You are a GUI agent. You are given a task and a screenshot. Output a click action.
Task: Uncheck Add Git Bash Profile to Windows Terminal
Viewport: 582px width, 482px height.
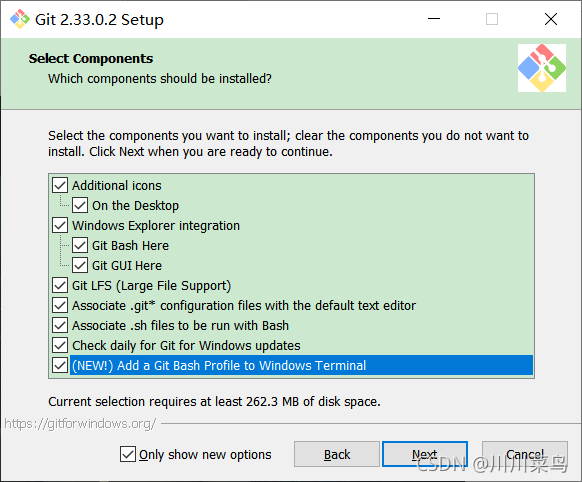60,365
